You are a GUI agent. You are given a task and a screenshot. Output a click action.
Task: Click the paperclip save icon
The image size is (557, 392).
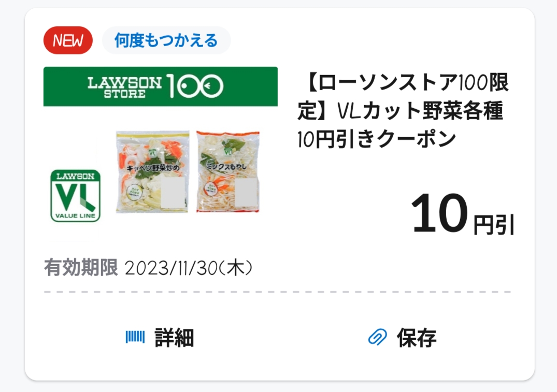pyautogui.click(x=377, y=338)
